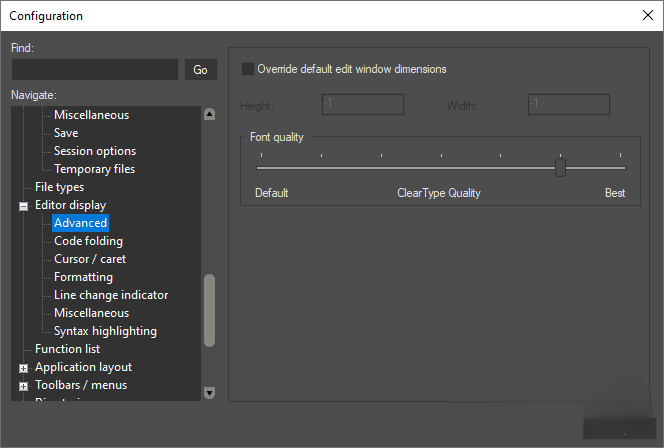Select the Editor display tree item
This screenshot has width=664, height=448.
point(70,205)
